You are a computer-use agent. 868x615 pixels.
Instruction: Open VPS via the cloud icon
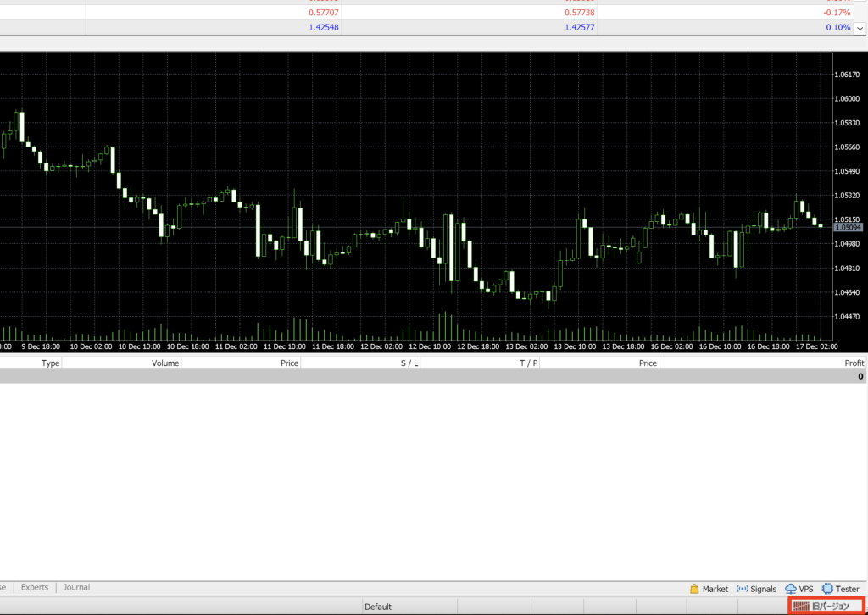pos(791,589)
